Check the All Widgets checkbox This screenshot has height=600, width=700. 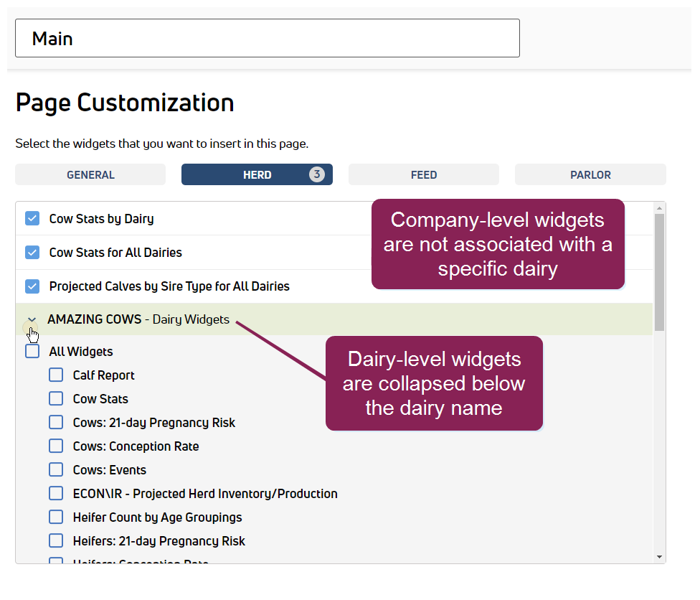click(x=32, y=352)
